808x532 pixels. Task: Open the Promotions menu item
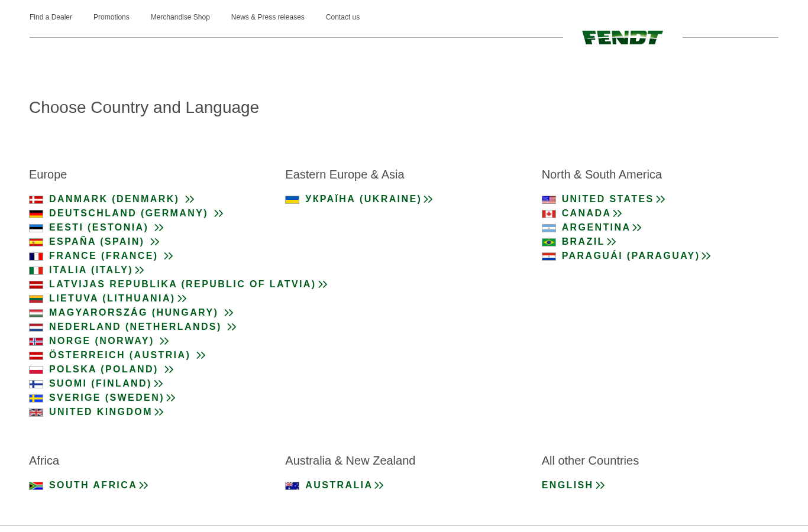pyautogui.click(x=111, y=17)
